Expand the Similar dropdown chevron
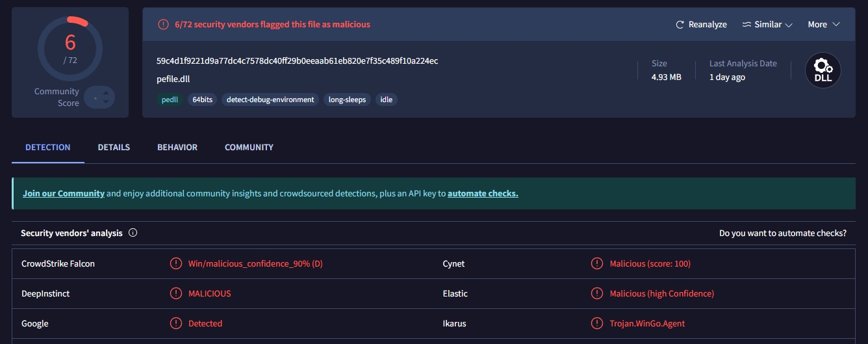 click(x=789, y=25)
